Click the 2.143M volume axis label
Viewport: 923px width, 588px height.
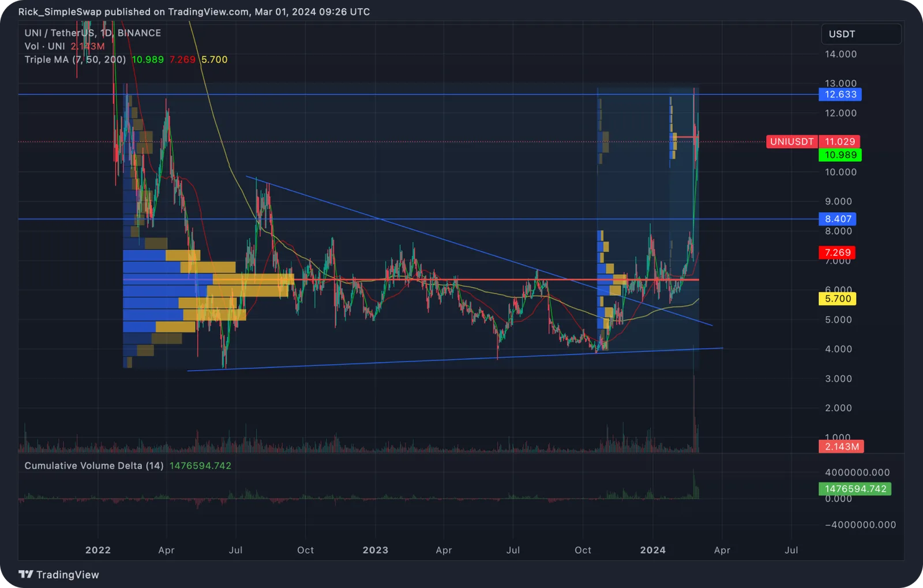coord(841,447)
